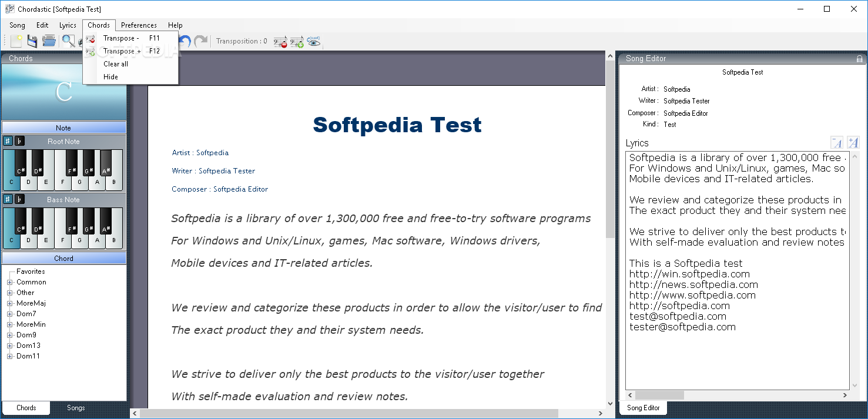Viewport: 868px width, 419px height.
Task: Click the Note section header button
Action: coord(63,128)
